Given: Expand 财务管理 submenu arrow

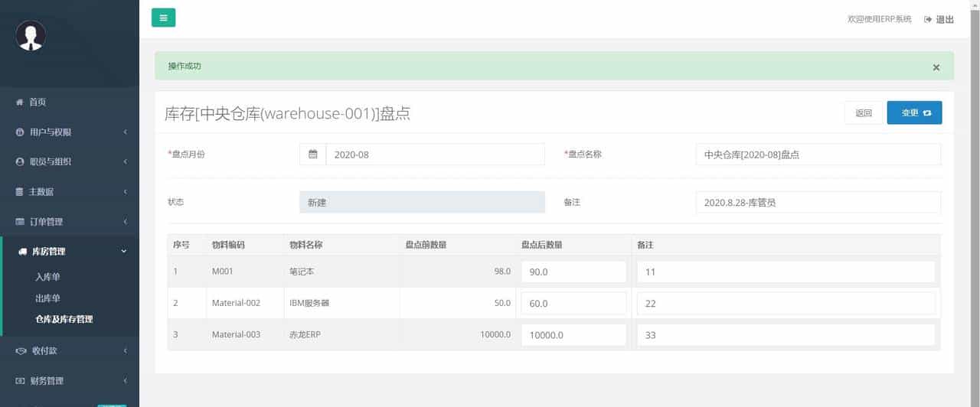Looking at the screenshot, I should click(x=125, y=380).
